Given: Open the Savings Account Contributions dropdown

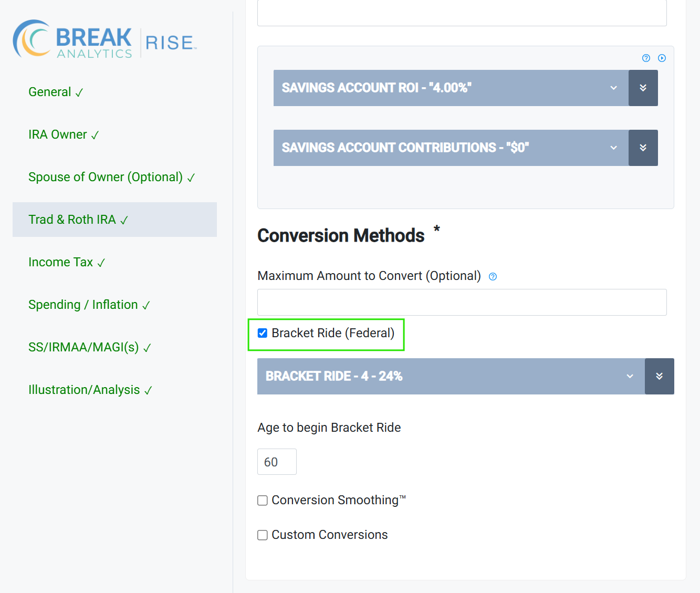Looking at the screenshot, I should pyautogui.click(x=451, y=148).
